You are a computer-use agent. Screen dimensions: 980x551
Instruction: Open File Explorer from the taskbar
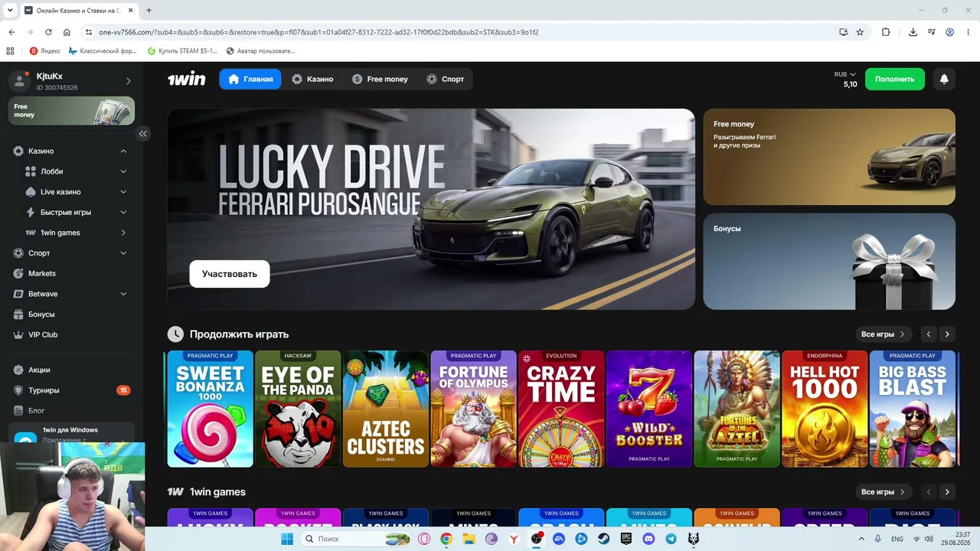469,539
